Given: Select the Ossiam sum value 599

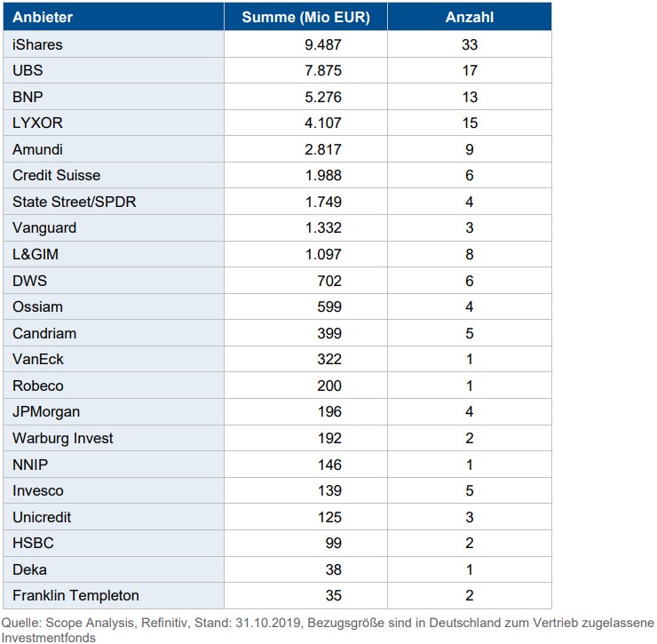Looking at the screenshot, I should pyautogui.click(x=329, y=306).
